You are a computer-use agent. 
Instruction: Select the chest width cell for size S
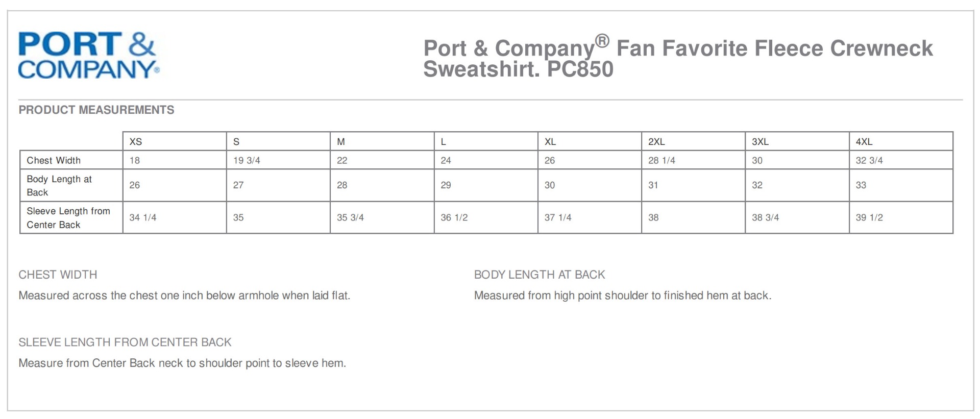tap(247, 160)
